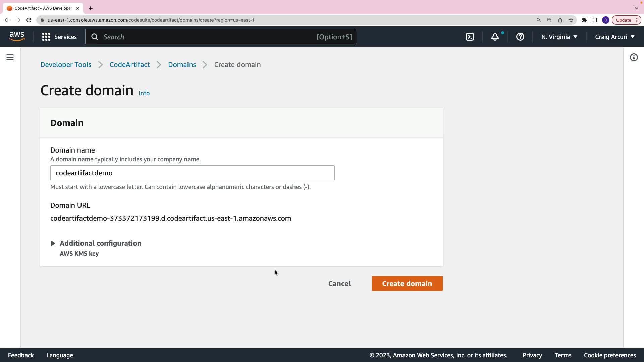Image resolution: width=644 pixels, height=362 pixels.
Task: Open AWS CloudShell terminal icon
Action: tap(470, 37)
